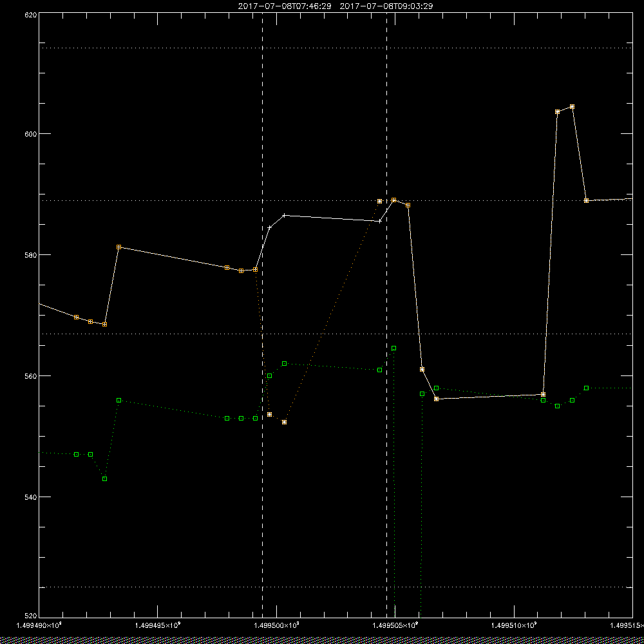Select the 580 y-axis tick label
Viewport: 644px width, 644px height.
pyautogui.click(x=32, y=254)
